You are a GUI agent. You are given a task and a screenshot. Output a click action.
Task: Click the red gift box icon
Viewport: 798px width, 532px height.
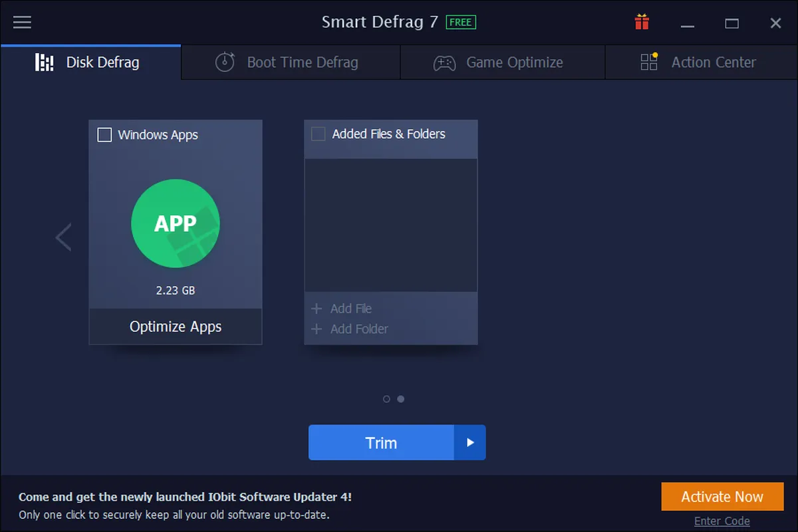[x=642, y=23]
